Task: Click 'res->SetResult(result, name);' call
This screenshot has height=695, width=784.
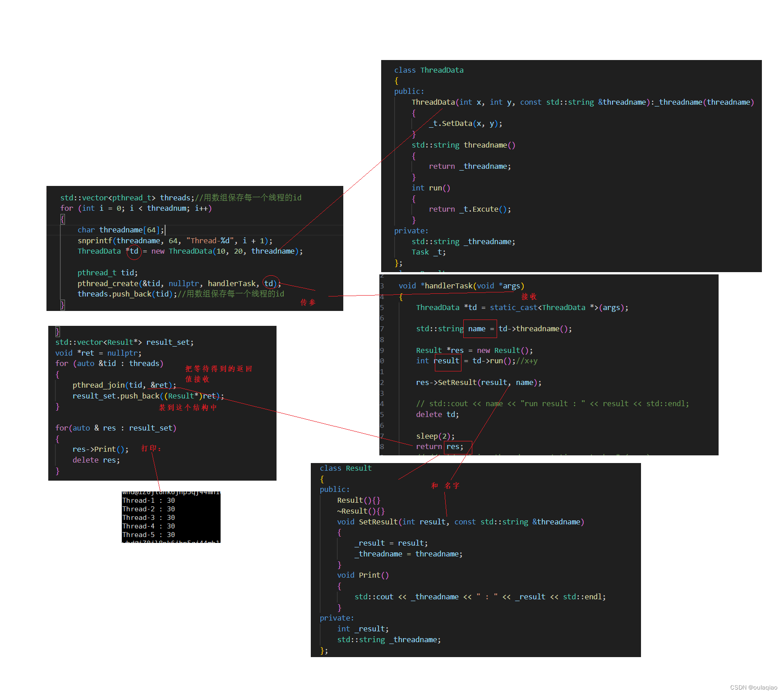Action: 479,382
